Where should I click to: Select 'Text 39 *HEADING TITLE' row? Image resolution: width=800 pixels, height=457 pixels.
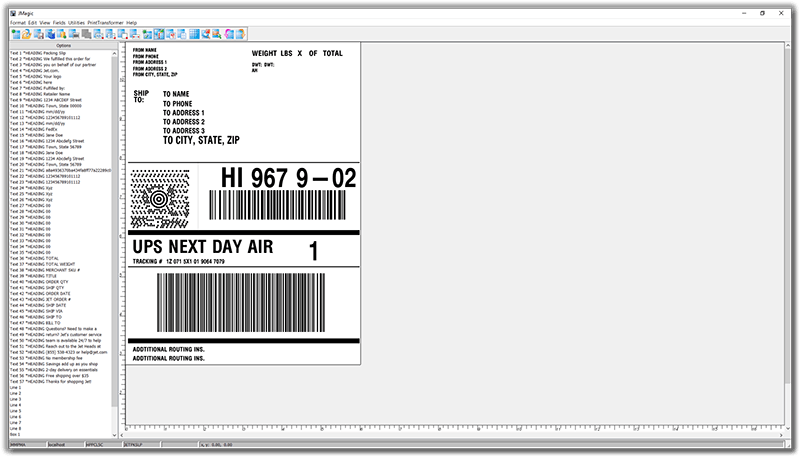60,276
